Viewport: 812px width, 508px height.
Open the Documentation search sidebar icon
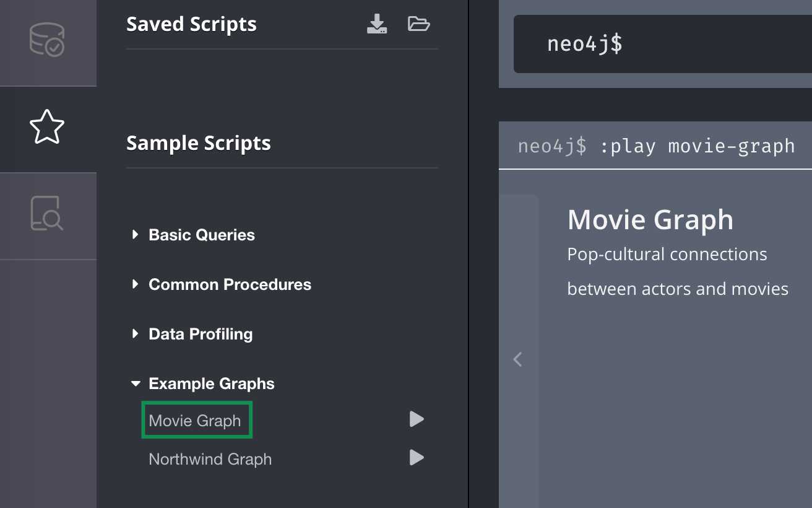coord(47,214)
